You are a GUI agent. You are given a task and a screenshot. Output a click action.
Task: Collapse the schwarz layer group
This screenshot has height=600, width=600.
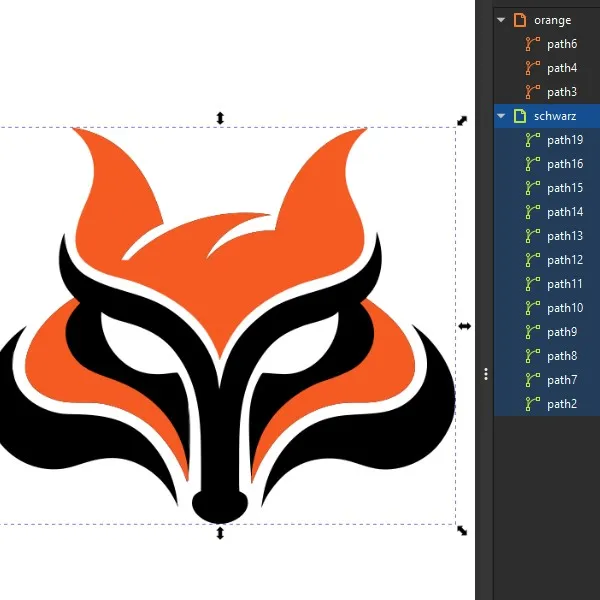[501, 116]
